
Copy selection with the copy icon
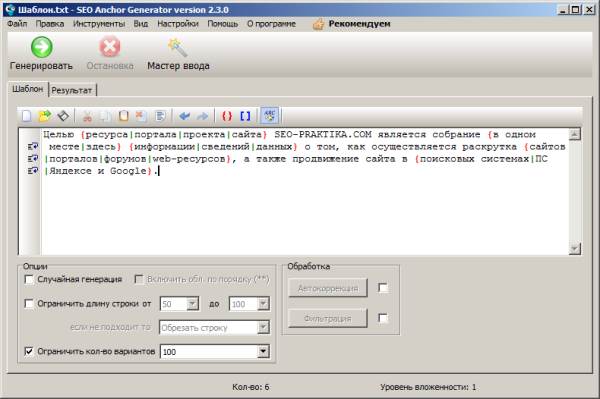pos(105,116)
